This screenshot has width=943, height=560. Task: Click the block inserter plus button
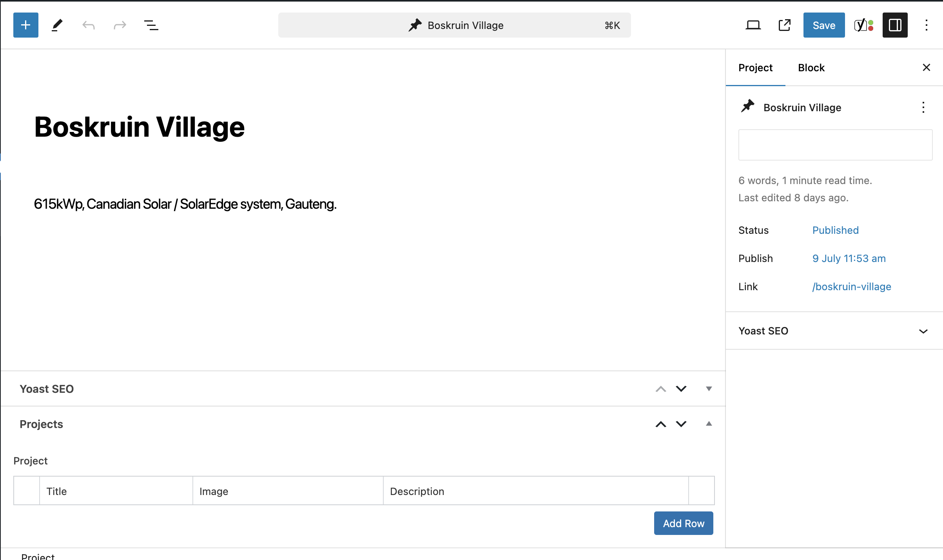tap(26, 25)
